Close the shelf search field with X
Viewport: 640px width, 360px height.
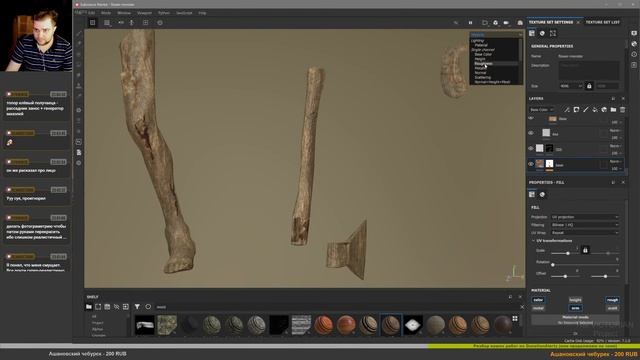point(522,307)
